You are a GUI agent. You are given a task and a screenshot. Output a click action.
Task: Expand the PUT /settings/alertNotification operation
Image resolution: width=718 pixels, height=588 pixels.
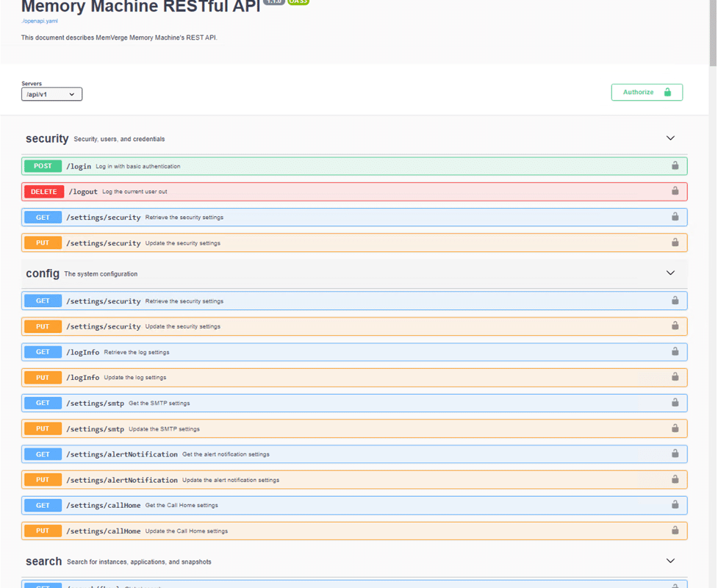pos(354,480)
